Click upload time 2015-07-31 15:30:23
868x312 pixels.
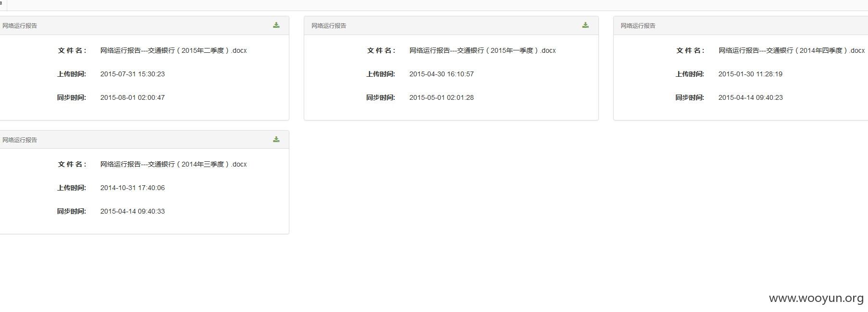[x=133, y=74]
